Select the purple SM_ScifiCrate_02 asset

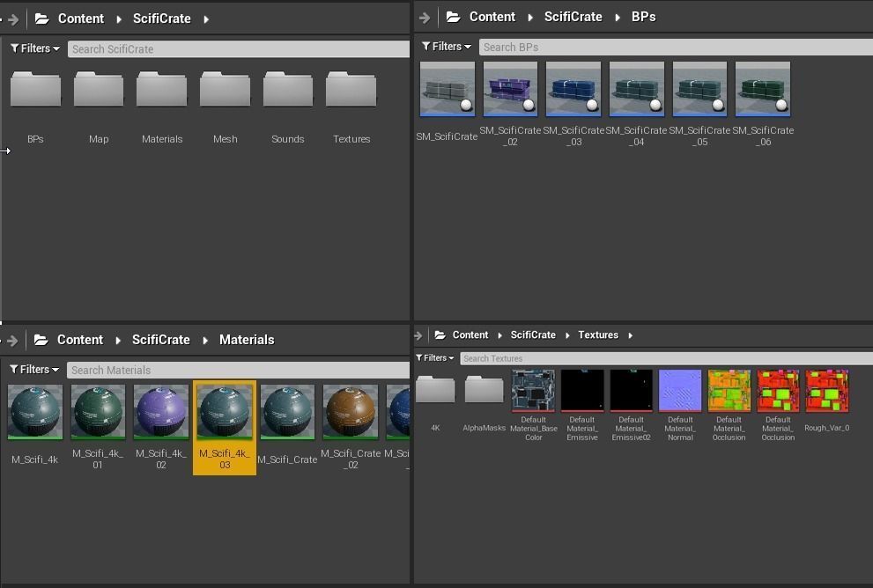pyautogui.click(x=511, y=89)
